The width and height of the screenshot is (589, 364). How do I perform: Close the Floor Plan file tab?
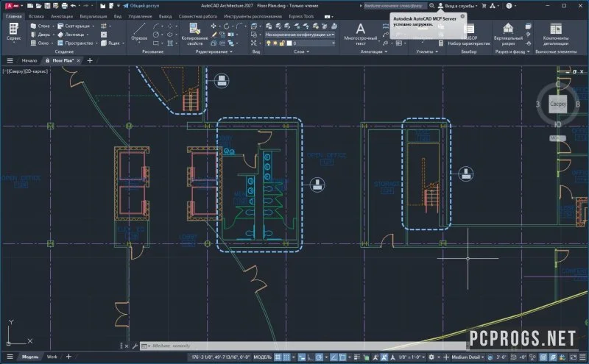(x=78, y=60)
